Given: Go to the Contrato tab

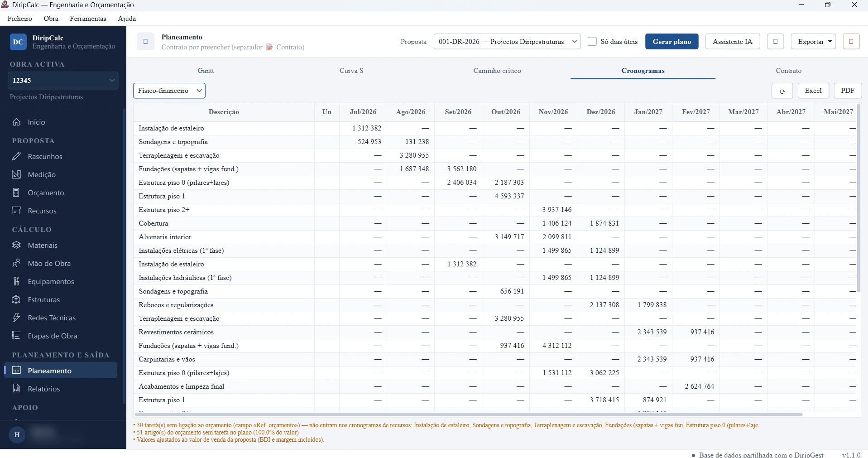Looking at the screenshot, I should coord(789,71).
